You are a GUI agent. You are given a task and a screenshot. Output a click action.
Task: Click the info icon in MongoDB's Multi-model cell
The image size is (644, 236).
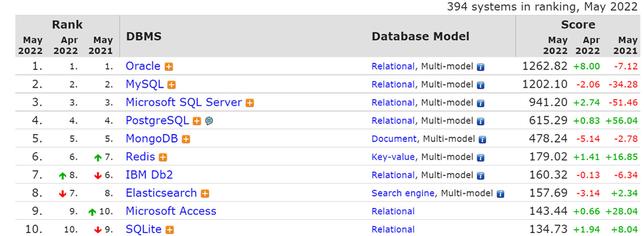(x=483, y=139)
